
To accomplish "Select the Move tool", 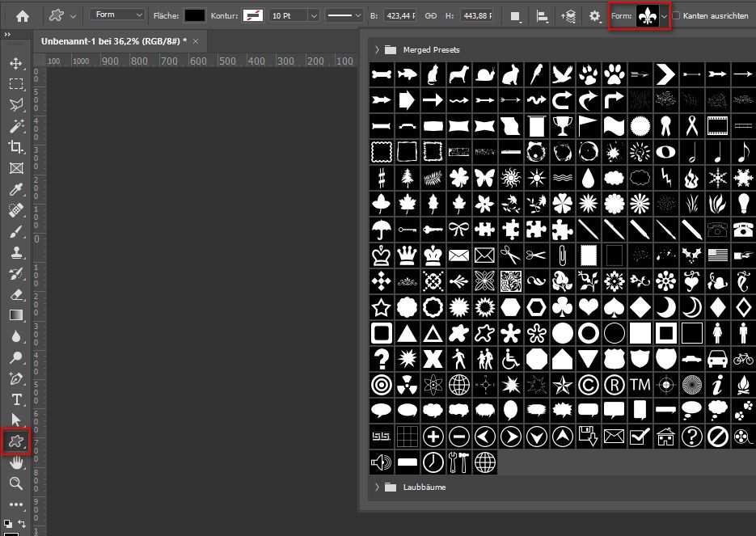I will pyautogui.click(x=16, y=63).
